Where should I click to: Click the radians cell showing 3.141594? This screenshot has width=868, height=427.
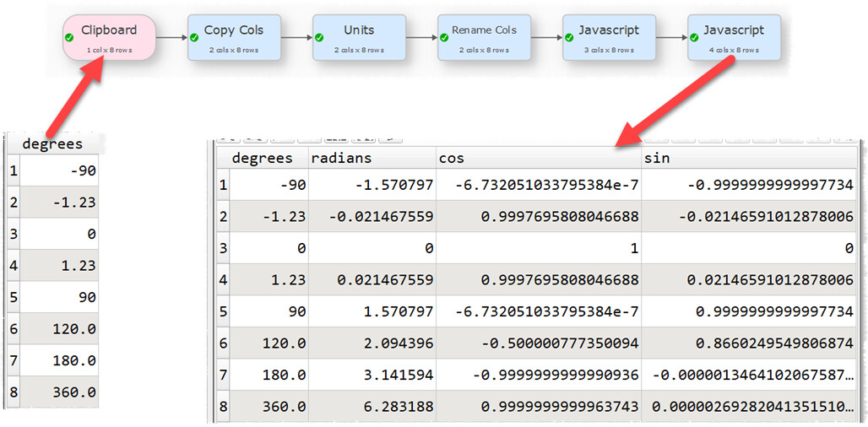372,375
